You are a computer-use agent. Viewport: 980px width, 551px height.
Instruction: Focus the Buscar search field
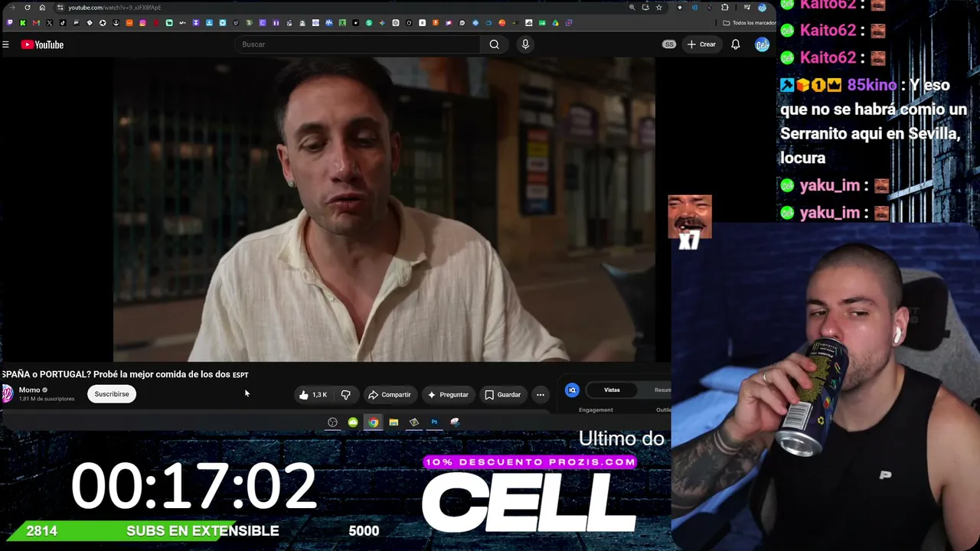pos(358,44)
